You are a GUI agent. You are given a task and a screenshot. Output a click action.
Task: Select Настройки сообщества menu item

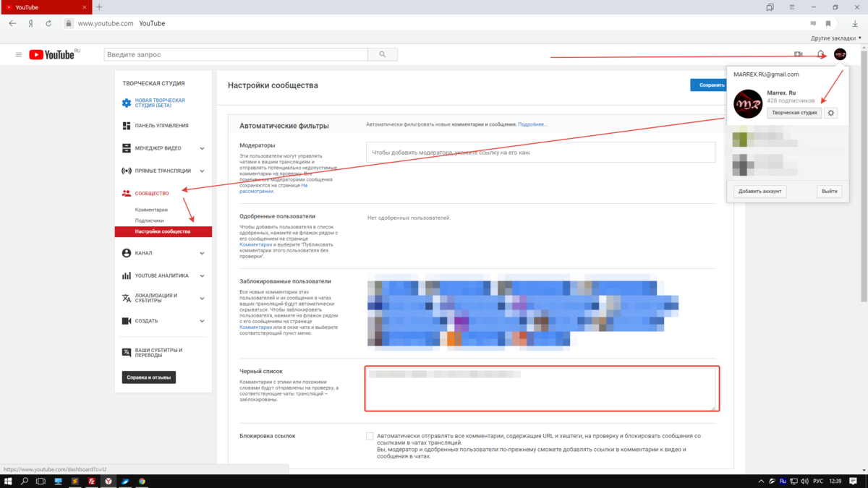coord(163,231)
